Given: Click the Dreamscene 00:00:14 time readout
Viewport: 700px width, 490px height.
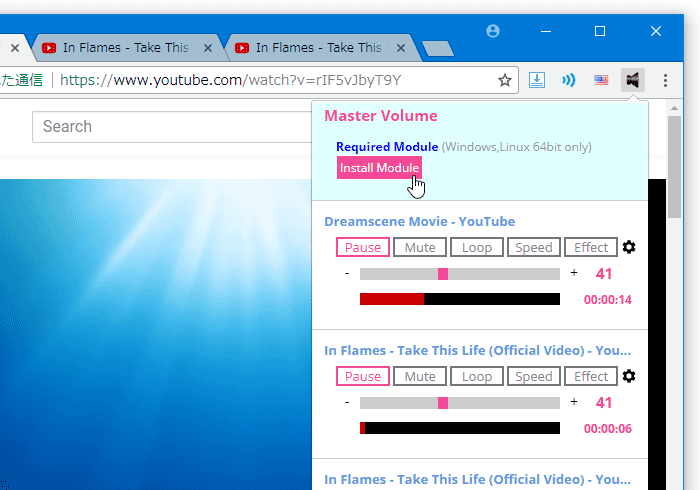Looking at the screenshot, I should [608, 299].
